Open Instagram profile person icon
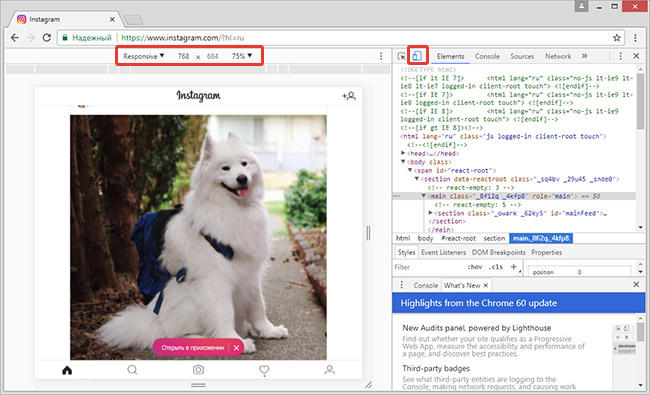This screenshot has width=650, height=395. pos(330,370)
